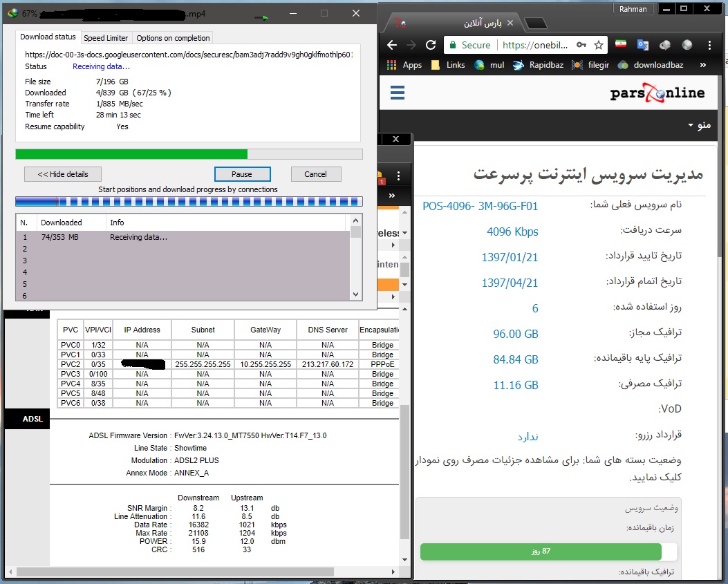Select the Download status tab
The height and width of the screenshot is (584, 728).
pos(48,37)
